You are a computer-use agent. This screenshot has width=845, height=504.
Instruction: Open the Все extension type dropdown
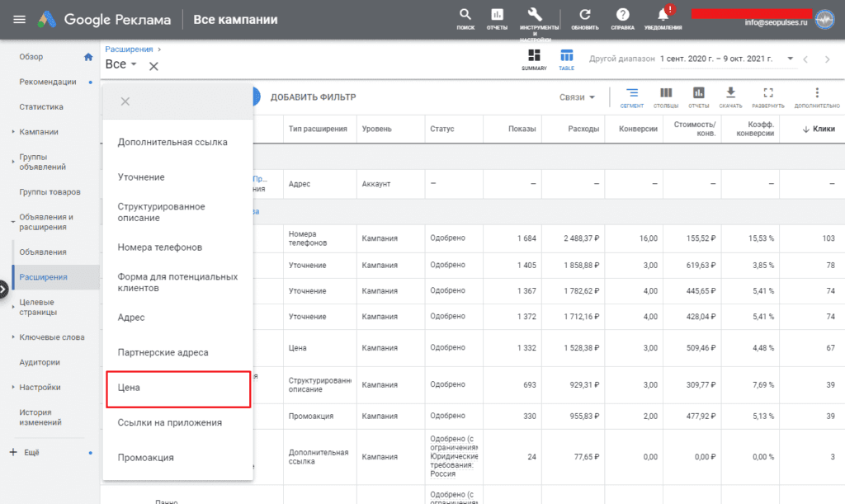coord(121,64)
